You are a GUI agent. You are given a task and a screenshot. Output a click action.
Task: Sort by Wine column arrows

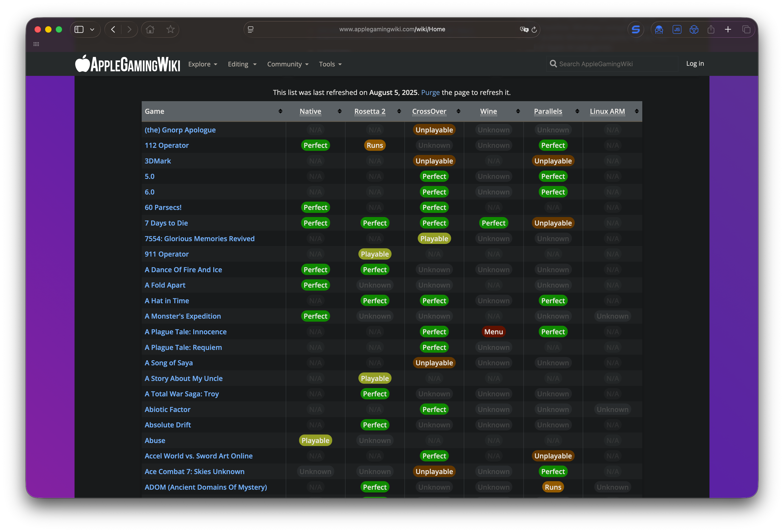coord(518,111)
